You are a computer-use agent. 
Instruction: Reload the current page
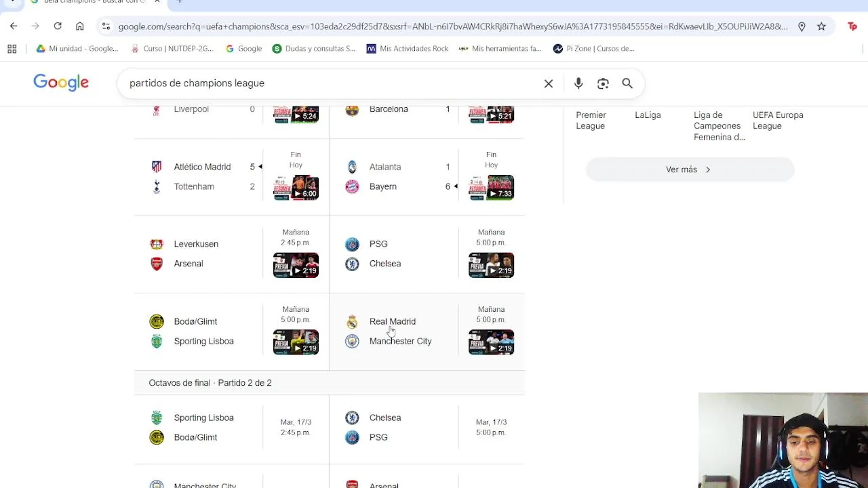click(x=58, y=26)
